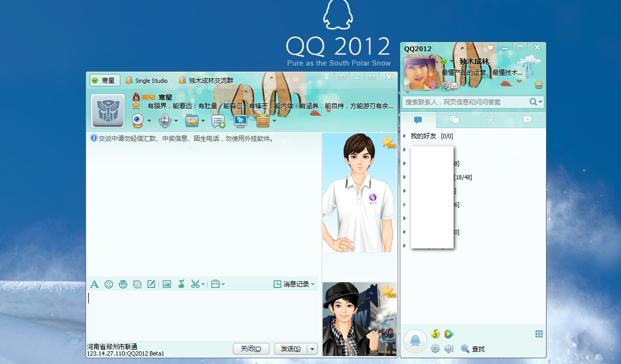Switch to the Qzone feed tab
621x364 pixels.
click(x=491, y=120)
